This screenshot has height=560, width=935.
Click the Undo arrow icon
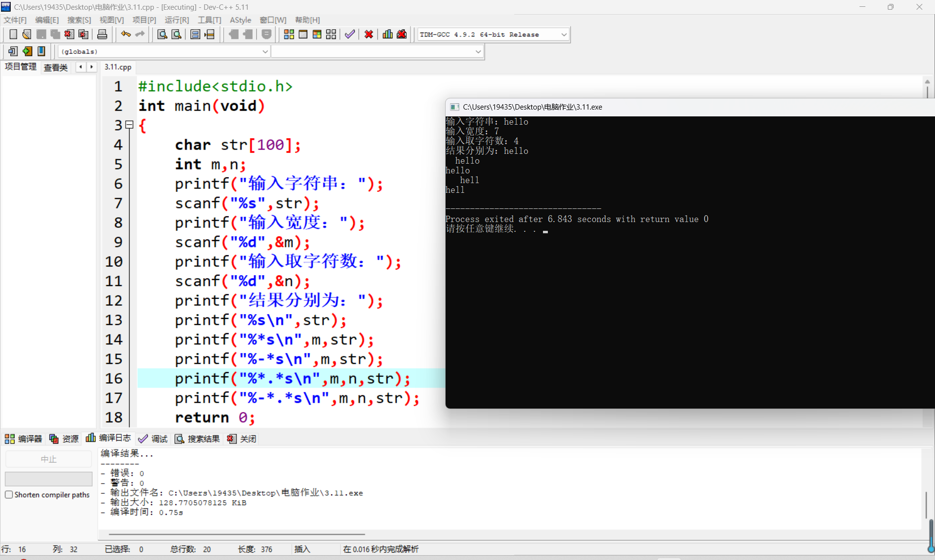(x=126, y=35)
